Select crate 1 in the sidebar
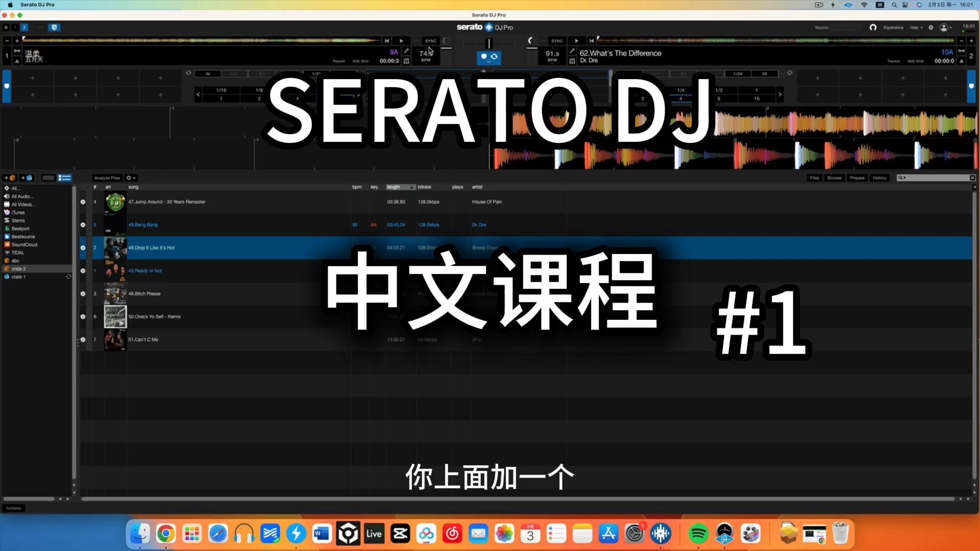 18,277
